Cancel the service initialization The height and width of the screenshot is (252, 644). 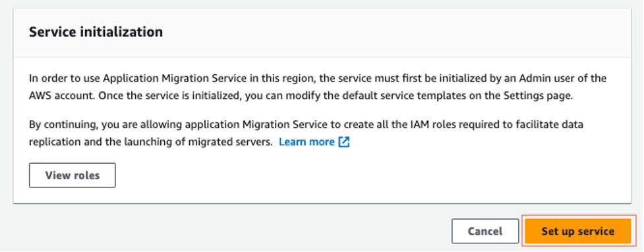(x=485, y=231)
